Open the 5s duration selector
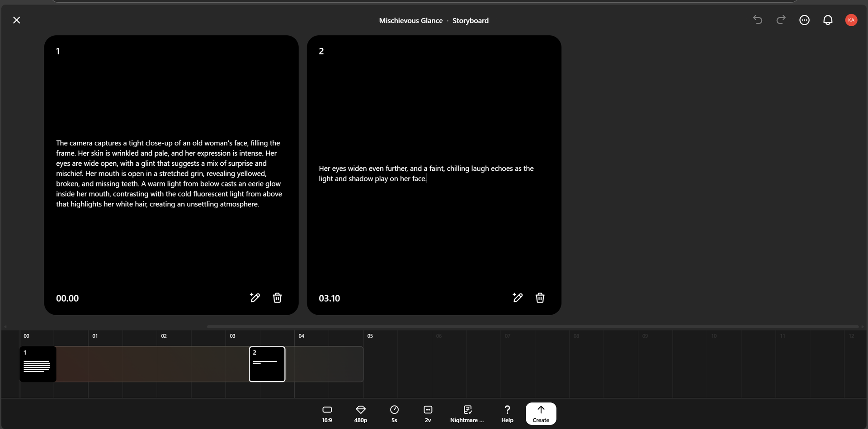The width and height of the screenshot is (868, 429). point(394,414)
